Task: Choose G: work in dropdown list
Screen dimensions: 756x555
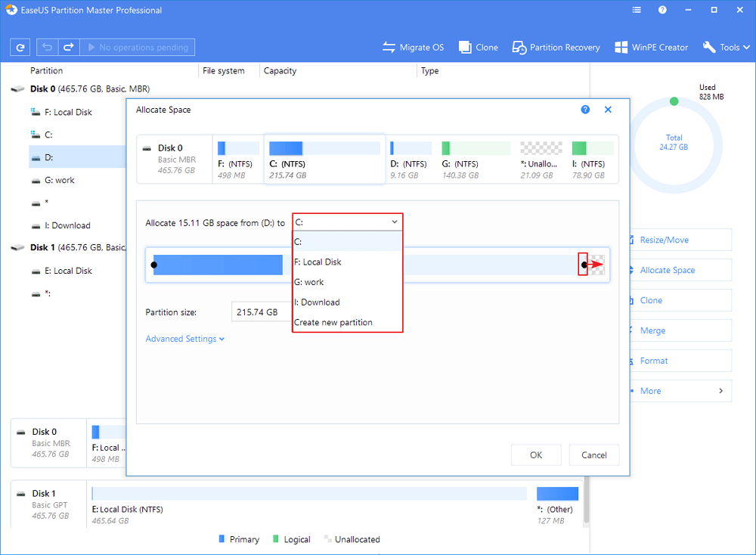Action: (347, 282)
